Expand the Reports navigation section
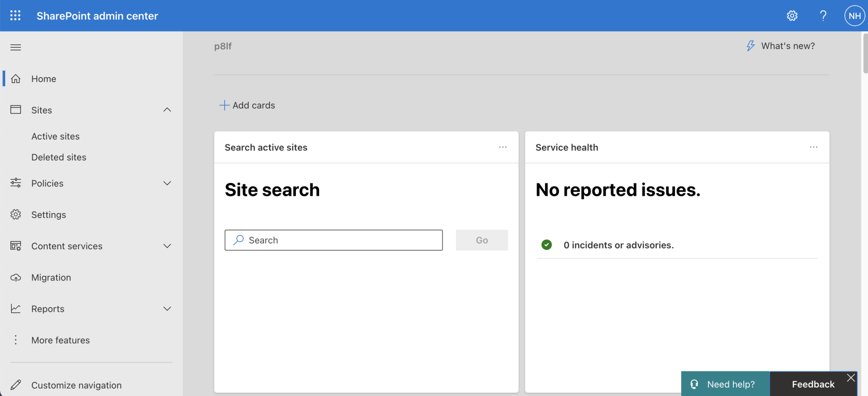Viewport: 868px width, 396px height. (x=167, y=309)
